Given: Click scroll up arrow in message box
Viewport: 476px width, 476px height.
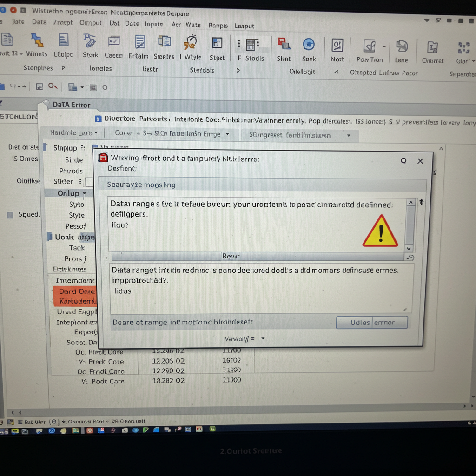Looking at the screenshot, I should (410, 203).
